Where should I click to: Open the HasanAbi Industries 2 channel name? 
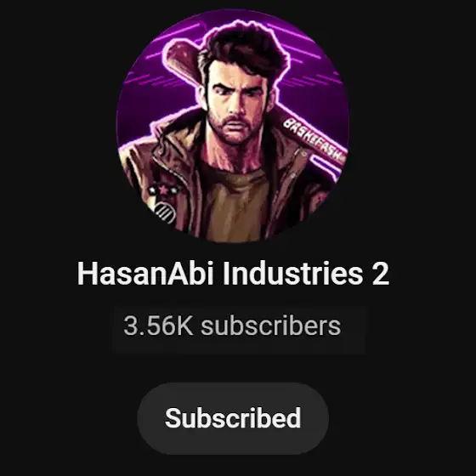(233, 274)
